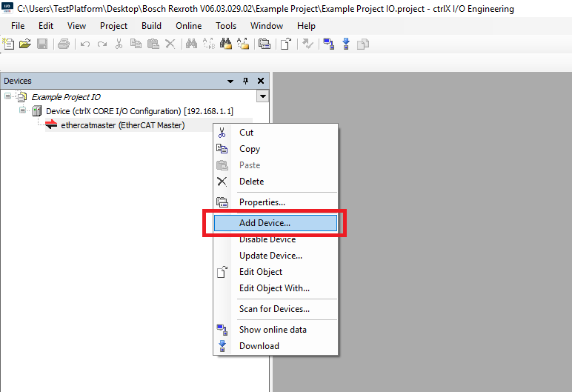The height and width of the screenshot is (392, 572).
Task: Choose Show online data option
Action: [x=272, y=330]
